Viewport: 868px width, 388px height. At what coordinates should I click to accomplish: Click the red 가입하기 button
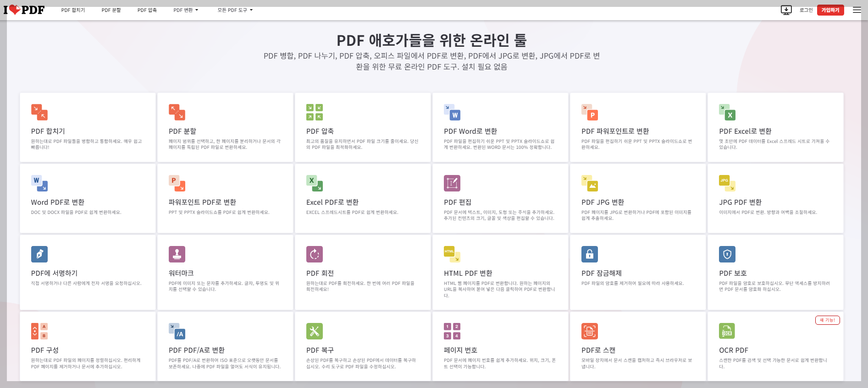tap(830, 10)
